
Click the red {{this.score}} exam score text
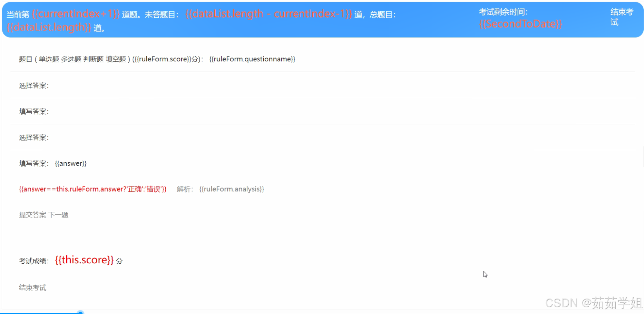84,260
